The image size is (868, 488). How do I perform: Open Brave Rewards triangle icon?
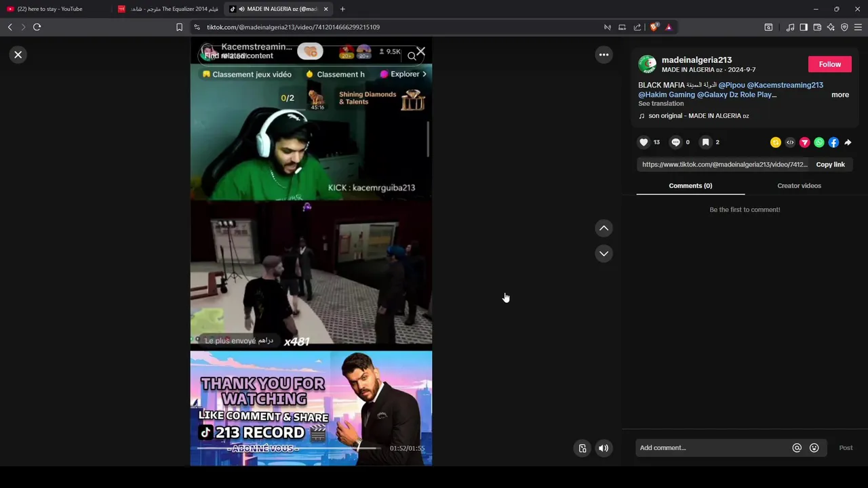click(x=669, y=27)
